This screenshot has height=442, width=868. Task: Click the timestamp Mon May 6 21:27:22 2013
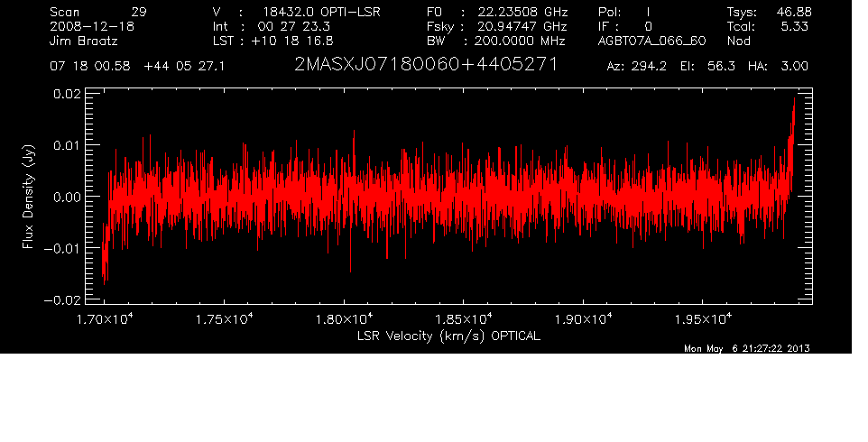tap(746, 349)
